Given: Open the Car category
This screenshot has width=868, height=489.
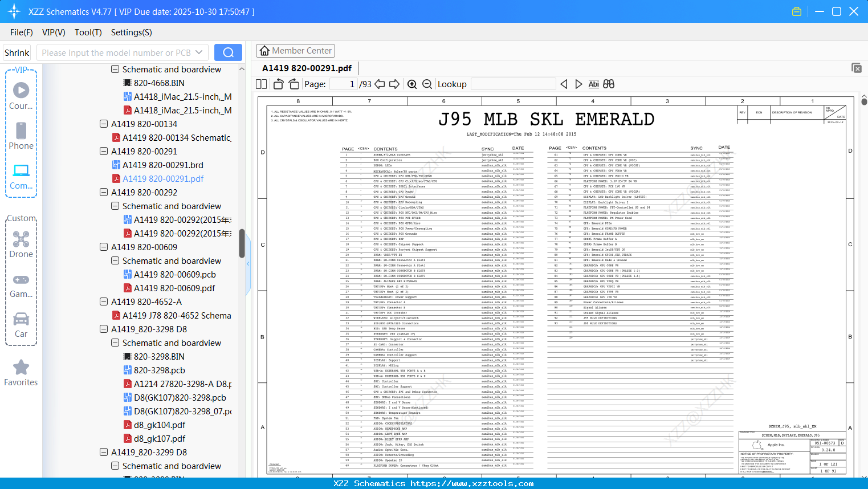Looking at the screenshot, I should (x=21, y=325).
